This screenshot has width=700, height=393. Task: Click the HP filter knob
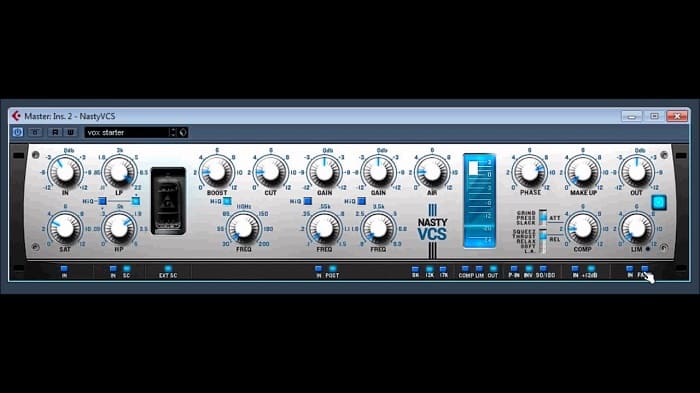(119, 229)
